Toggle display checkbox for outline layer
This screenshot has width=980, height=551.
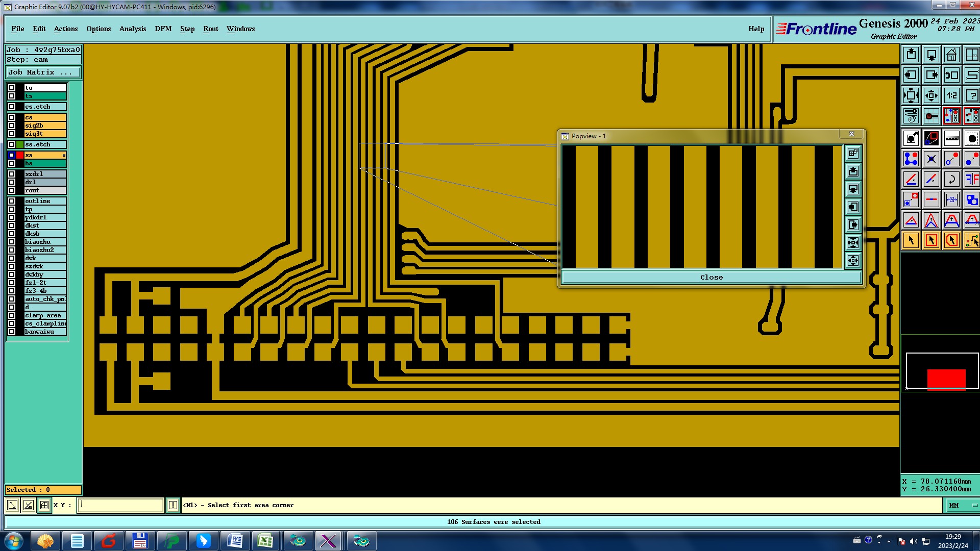click(x=12, y=201)
